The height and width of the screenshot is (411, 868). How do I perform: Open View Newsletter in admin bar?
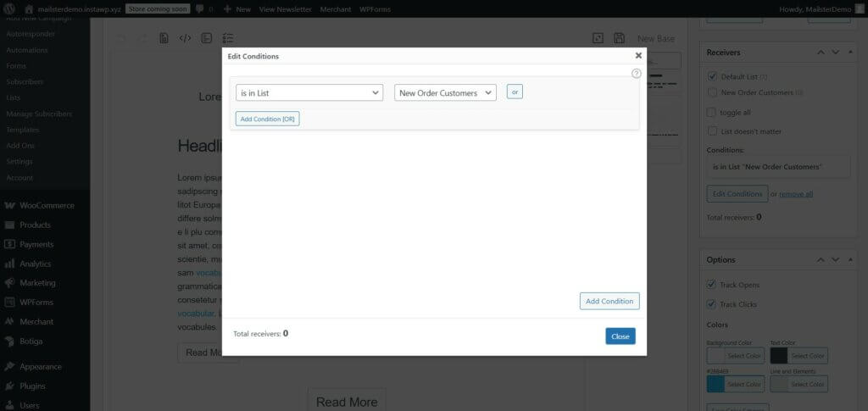click(284, 8)
